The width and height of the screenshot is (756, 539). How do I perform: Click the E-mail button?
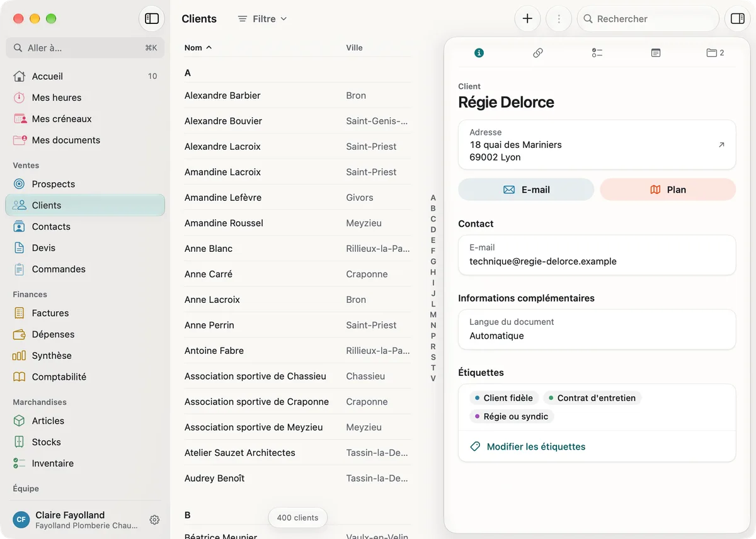[x=526, y=190]
